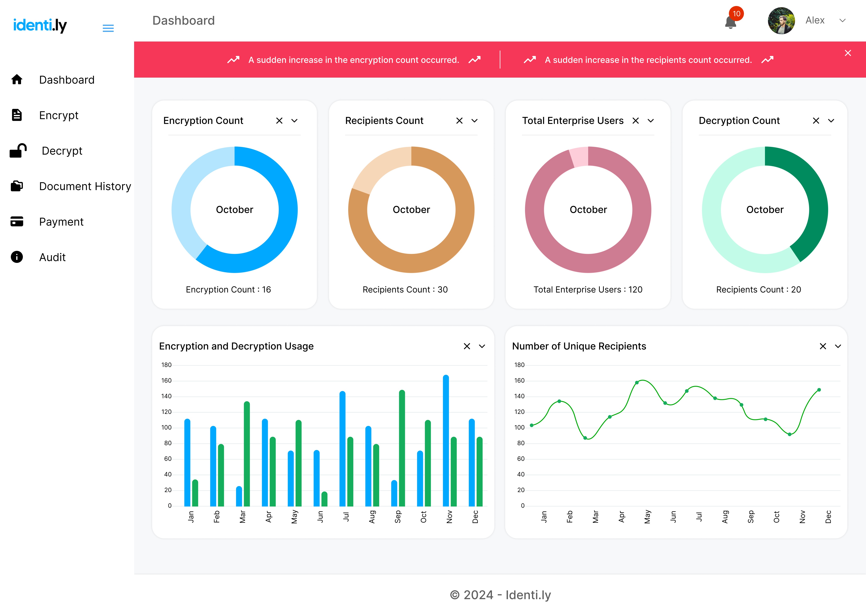Click the Decrypt unlock icon

18,150
